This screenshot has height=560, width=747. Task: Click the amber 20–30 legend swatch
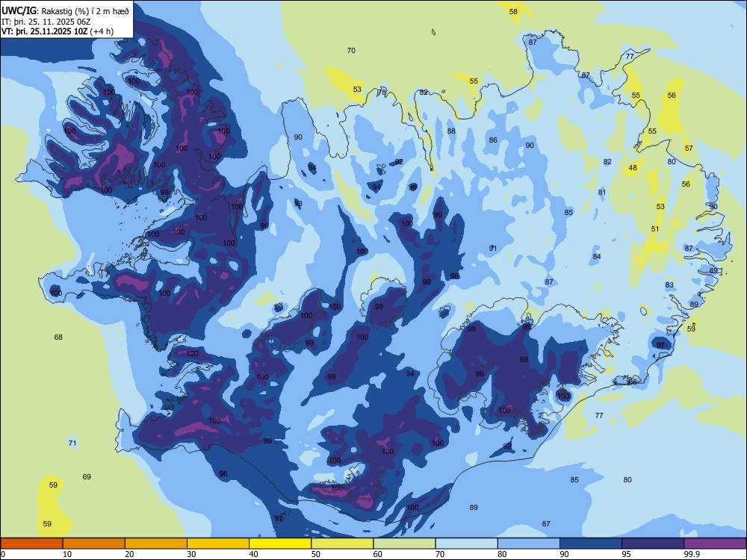tap(156, 544)
